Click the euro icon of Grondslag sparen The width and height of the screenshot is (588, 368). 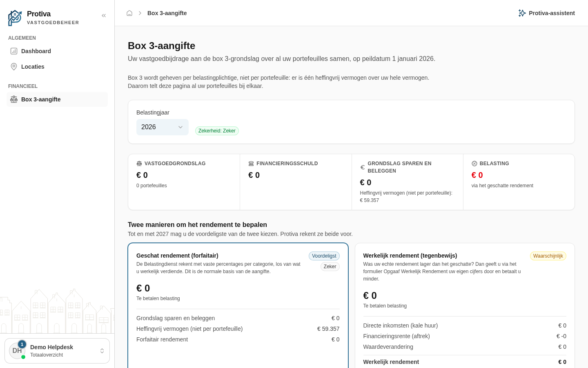[x=363, y=167]
